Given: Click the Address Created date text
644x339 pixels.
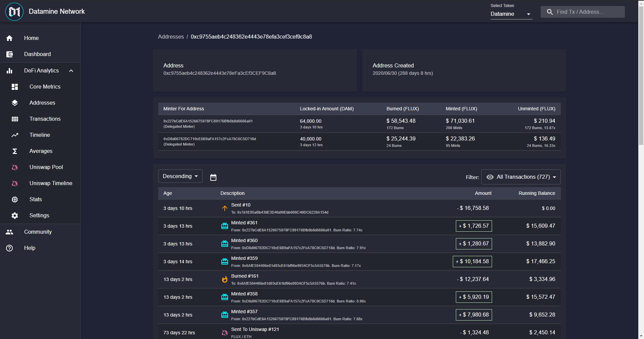Looking at the screenshot, I should 402,73.
